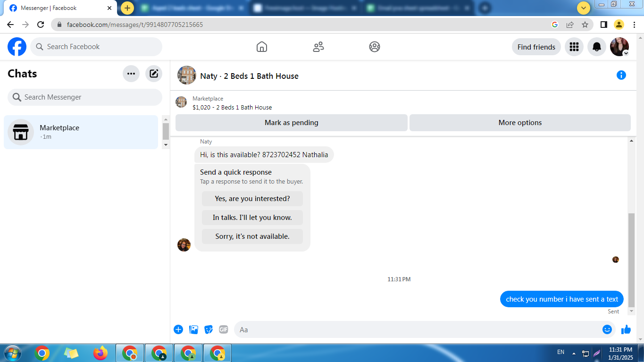Screen dimensions: 644x362
Task: Select the Messenger | Facebook browser tab
Action: click(59, 8)
